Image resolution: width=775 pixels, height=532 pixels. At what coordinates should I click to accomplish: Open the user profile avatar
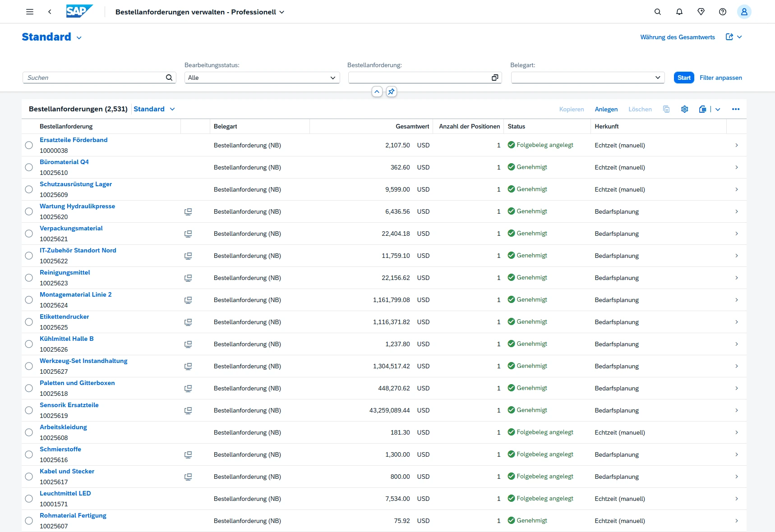point(744,12)
